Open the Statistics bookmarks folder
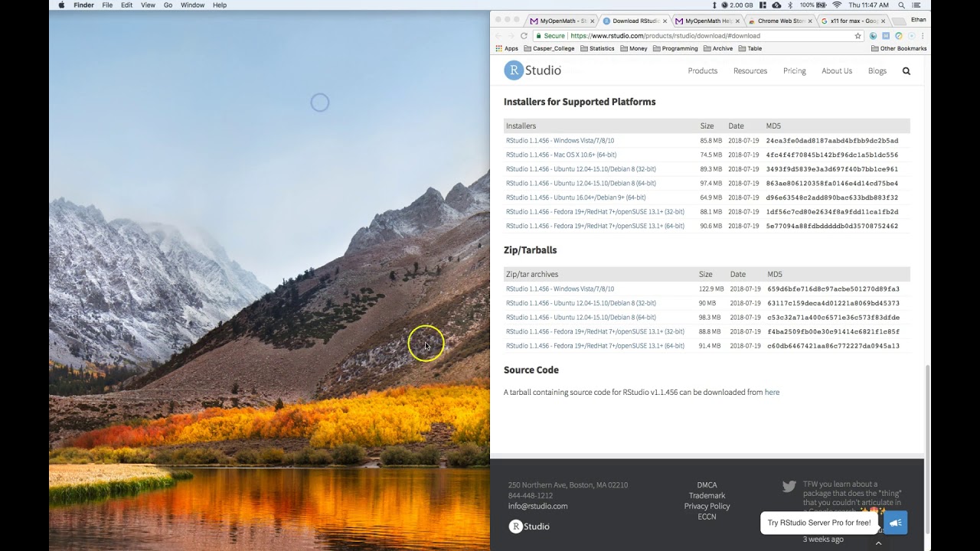This screenshot has height=551, width=980. pos(597,48)
